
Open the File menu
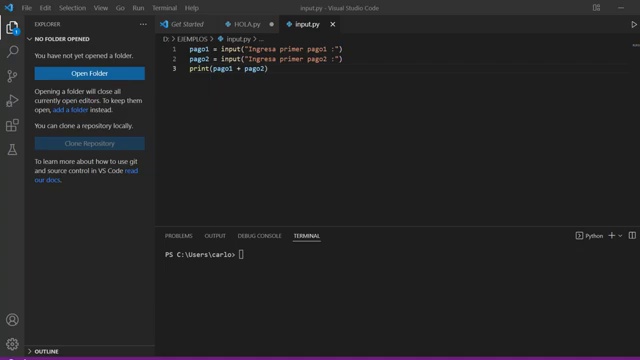pos(27,8)
